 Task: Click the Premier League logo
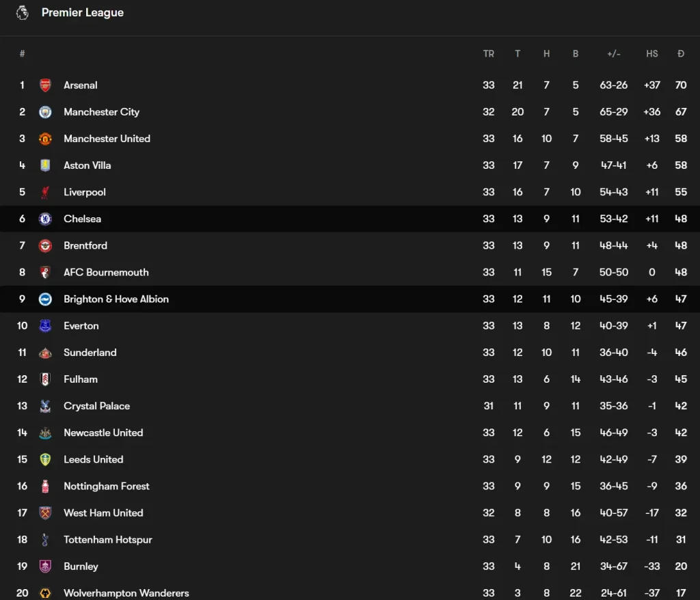[23, 12]
